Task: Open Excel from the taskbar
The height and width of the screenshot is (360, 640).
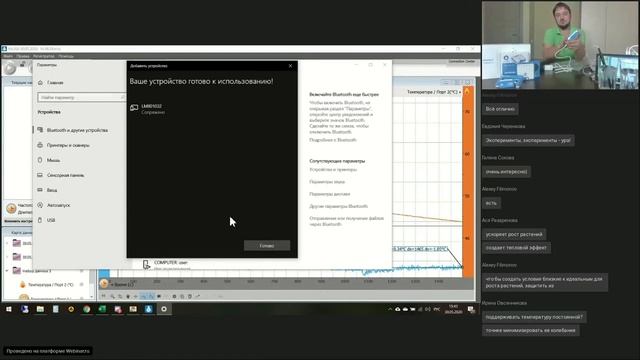Action: click(x=102, y=309)
